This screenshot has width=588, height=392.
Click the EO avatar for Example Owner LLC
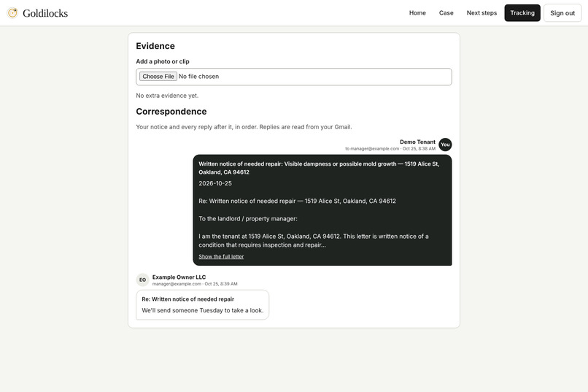click(x=142, y=280)
